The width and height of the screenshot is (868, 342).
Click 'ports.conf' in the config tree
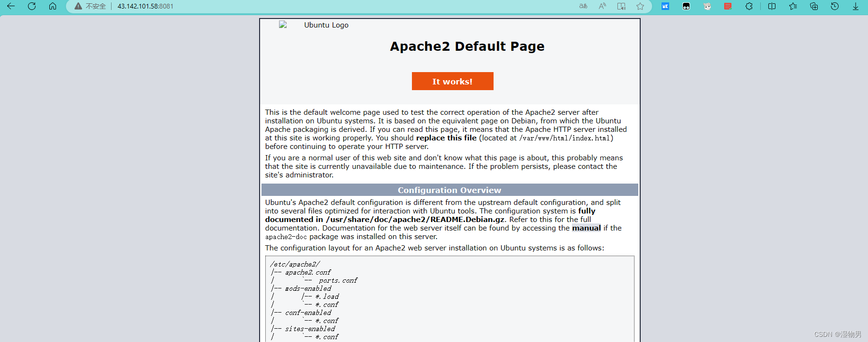[x=338, y=280]
